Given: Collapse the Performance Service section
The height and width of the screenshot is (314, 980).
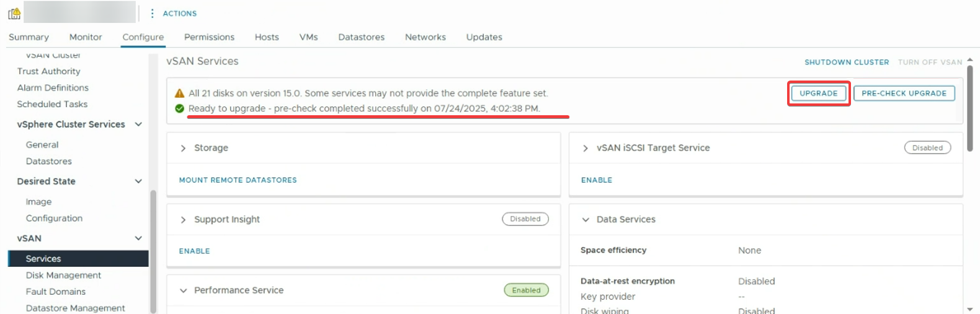Looking at the screenshot, I should 183,290.
